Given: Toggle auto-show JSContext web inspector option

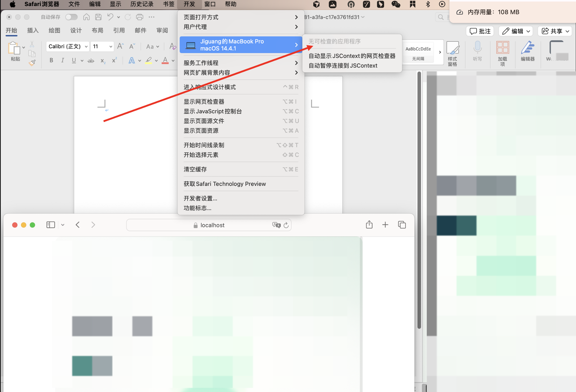Looking at the screenshot, I should [352, 56].
